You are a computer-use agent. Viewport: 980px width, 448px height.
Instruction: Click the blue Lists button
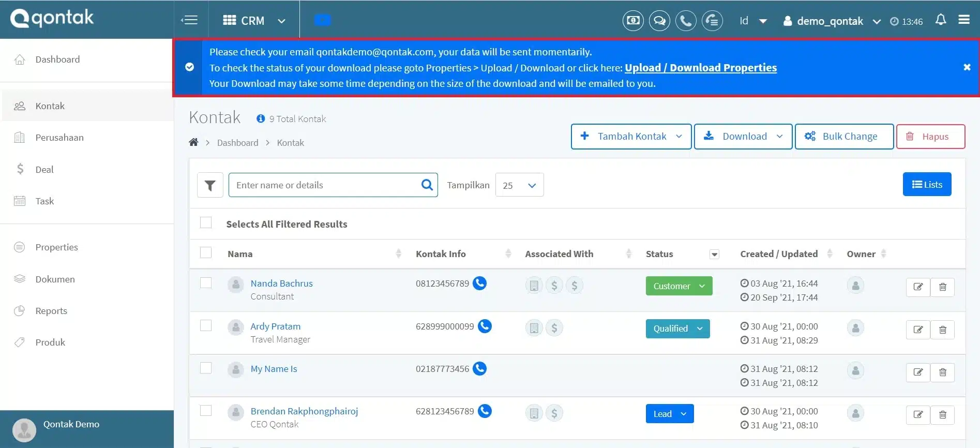click(927, 184)
